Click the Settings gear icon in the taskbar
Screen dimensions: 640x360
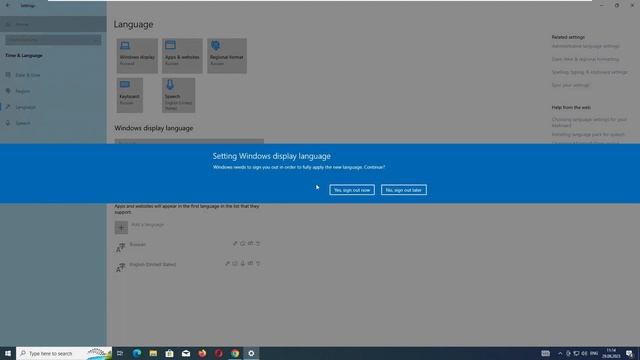pyautogui.click(x=251, y=353)
